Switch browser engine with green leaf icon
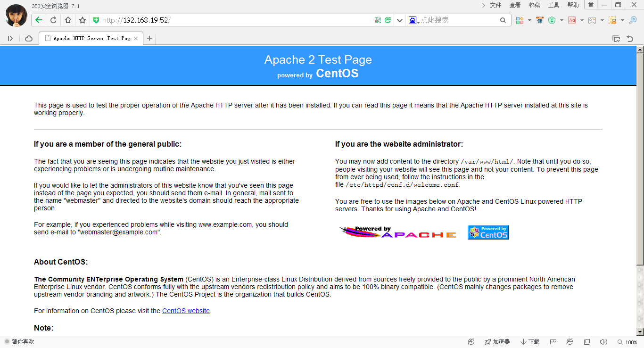Screen dimensions: 644x348 388,20
